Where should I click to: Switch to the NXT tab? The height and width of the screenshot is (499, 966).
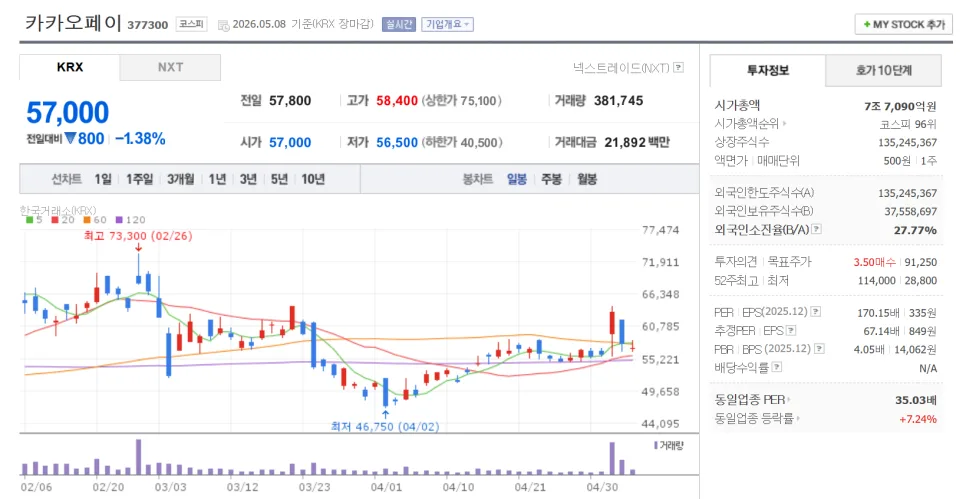coord(170,67)
